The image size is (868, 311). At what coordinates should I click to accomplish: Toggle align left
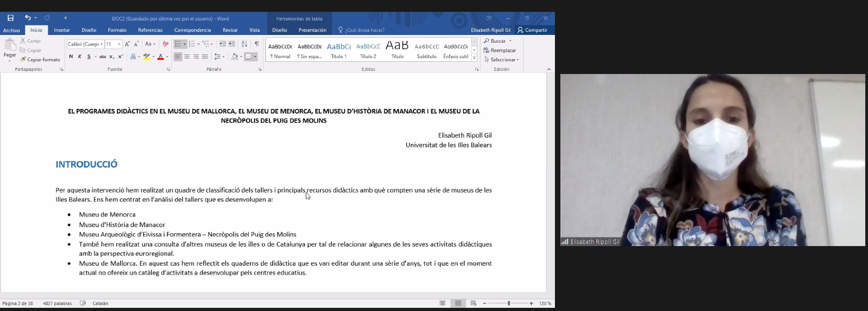tap(178, 57)
